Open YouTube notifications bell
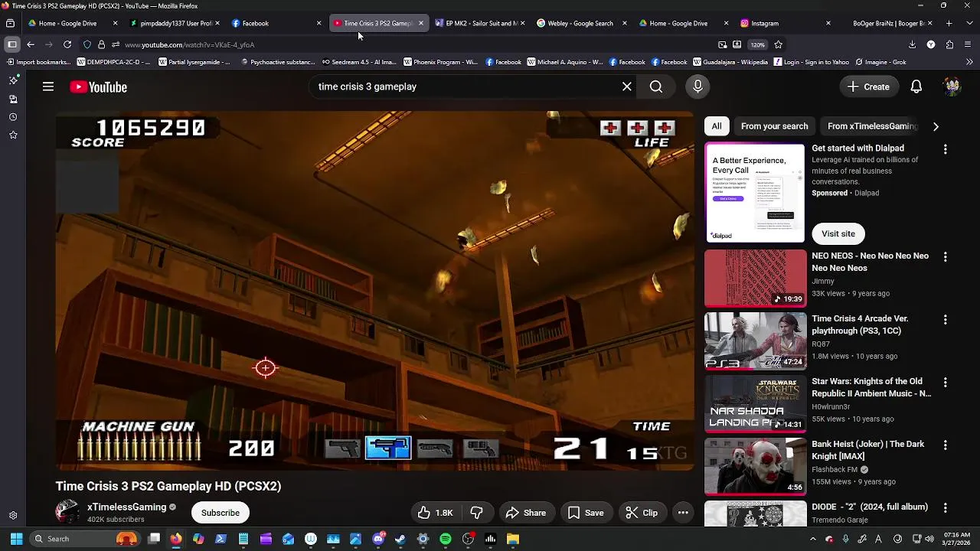Image resolution: width=980 pixels, height=551 pixels. (916, 86)
